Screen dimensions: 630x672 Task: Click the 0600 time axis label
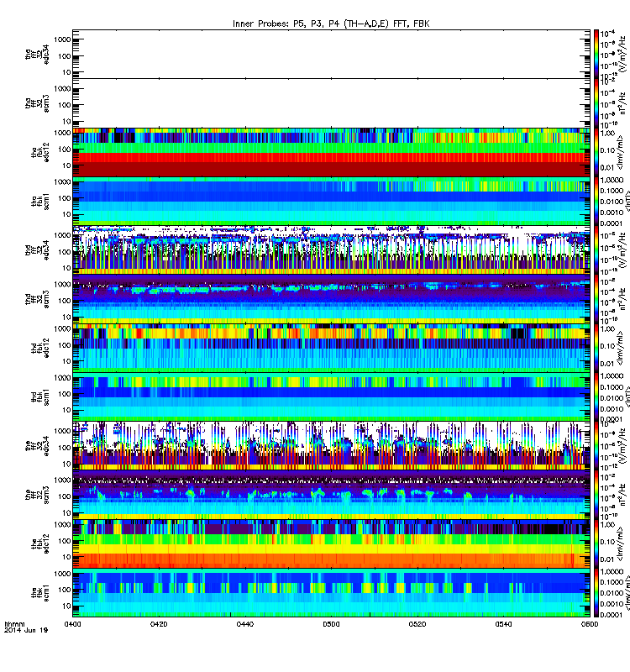(x=590, y=624)
